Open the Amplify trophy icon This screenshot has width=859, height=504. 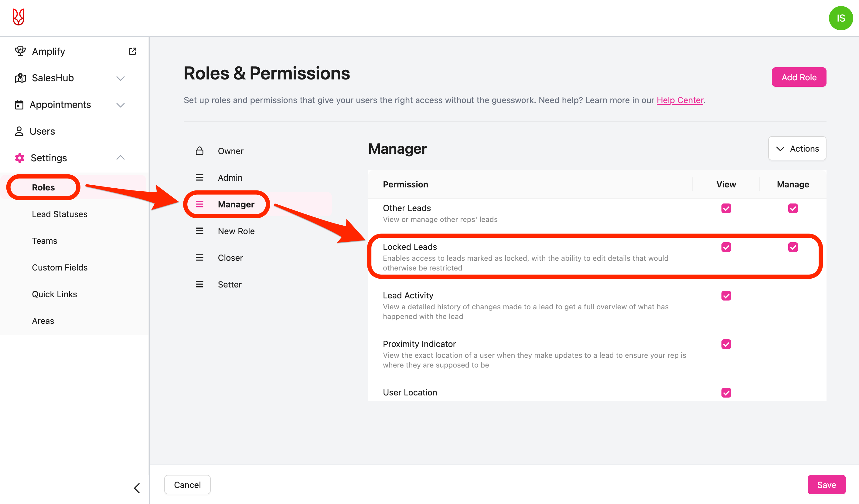[20, 51]
